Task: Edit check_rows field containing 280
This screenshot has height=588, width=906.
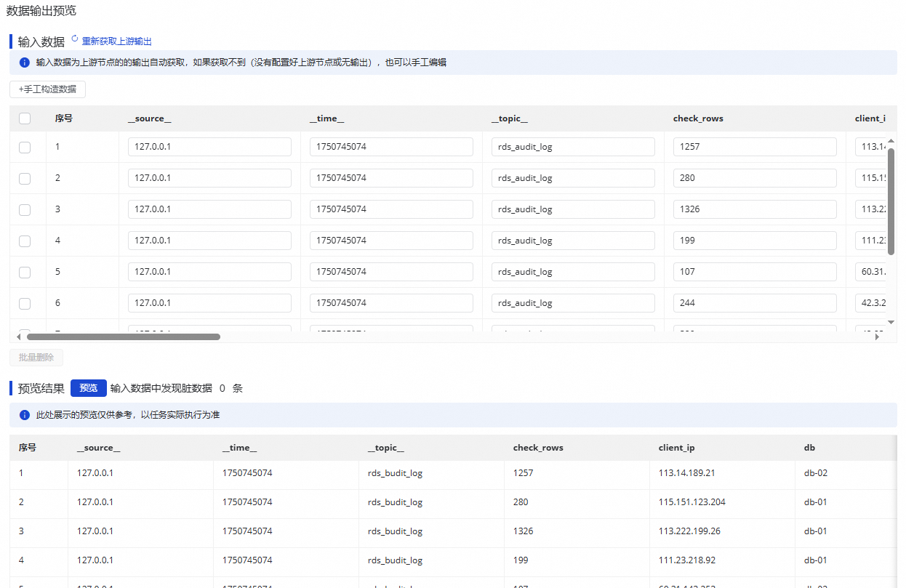Action: (x=755, y=178)
